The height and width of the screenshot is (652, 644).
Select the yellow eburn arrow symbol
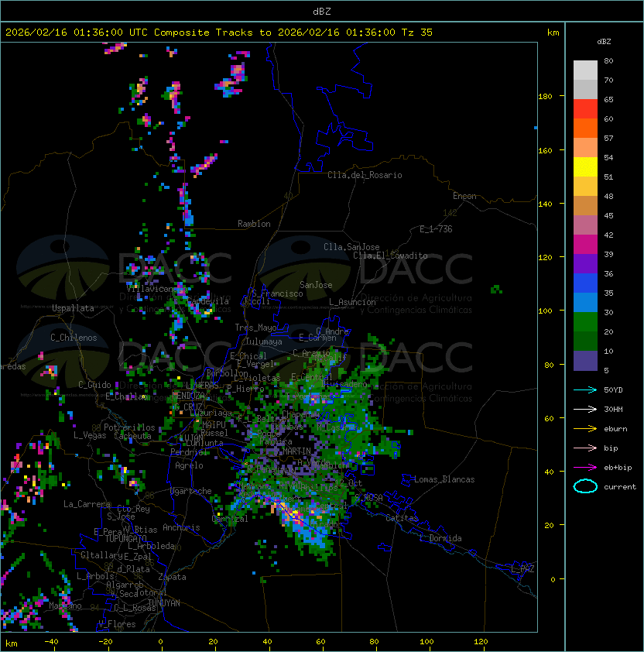[585, 429]
